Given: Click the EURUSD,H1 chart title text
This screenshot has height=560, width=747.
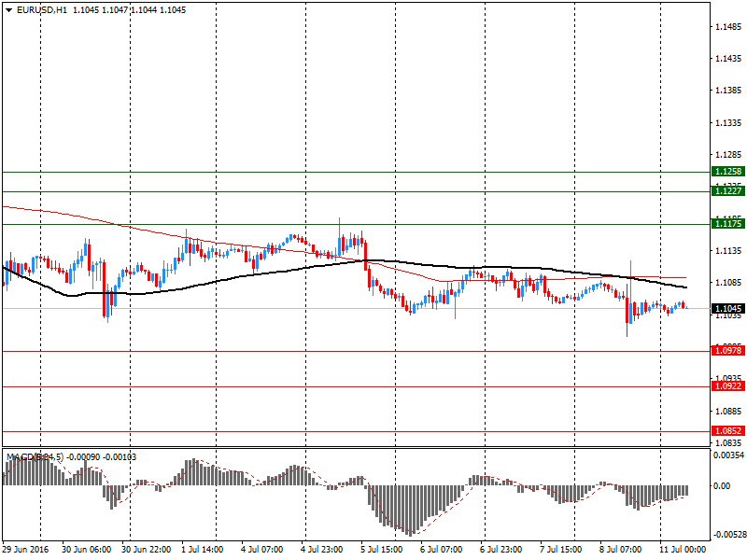Looking at the screenshot, I should coord(41,10).
